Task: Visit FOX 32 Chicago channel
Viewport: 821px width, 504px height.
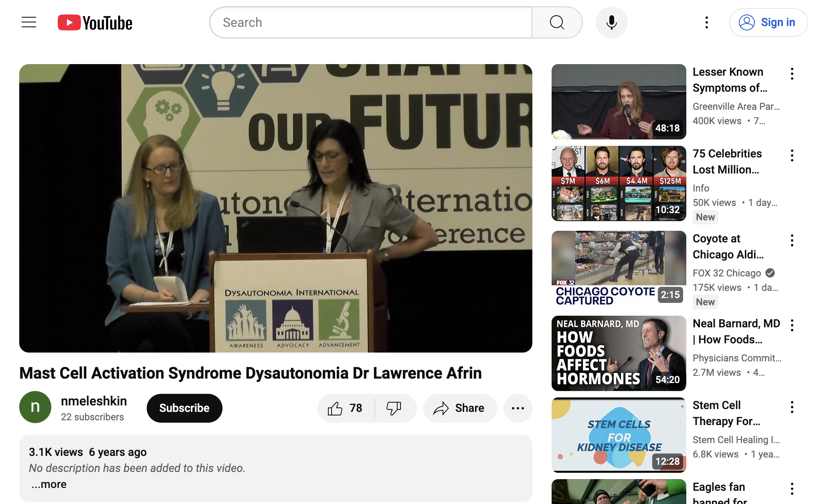Action: tap(727, 273)
